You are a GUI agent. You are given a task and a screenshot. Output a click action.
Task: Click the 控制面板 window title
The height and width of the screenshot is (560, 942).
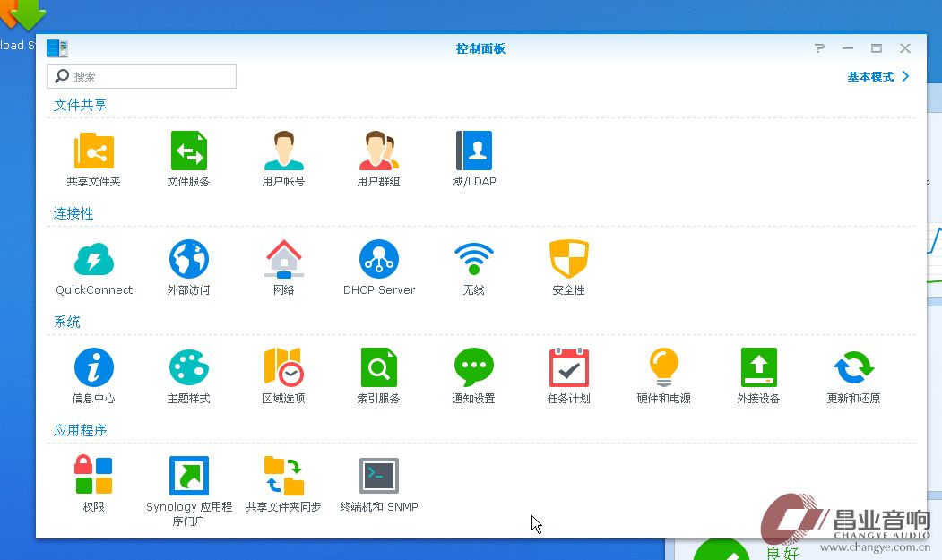coord(480,48)
